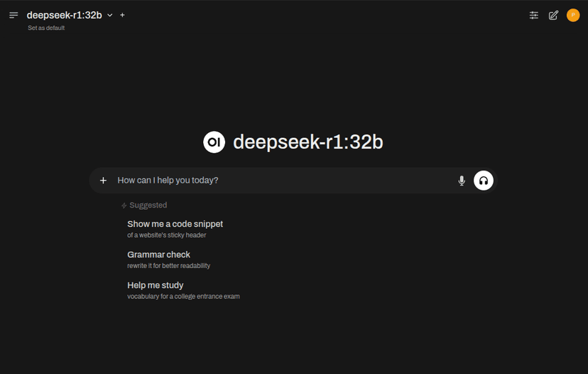Image resolution: width=588 pixels, height=374 pixels.
Task: Start a new chat with the pencil icon
Action: pyautogui.click(x=554, y=15)
